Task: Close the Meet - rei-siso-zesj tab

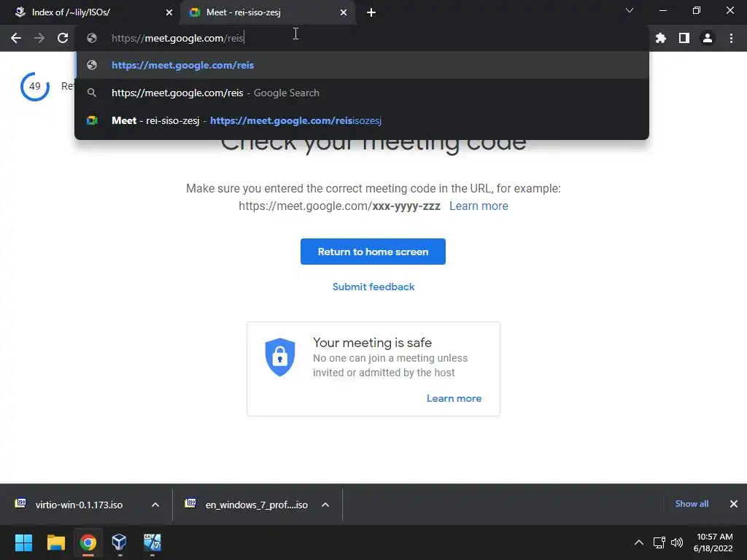Action: tap(344, 12)
